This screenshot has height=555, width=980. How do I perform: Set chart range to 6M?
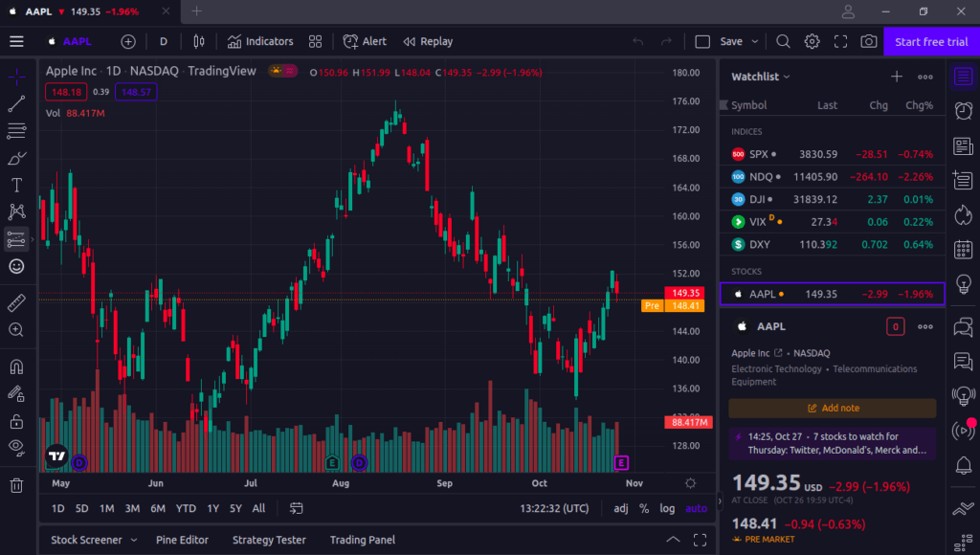tap(158, 508)
